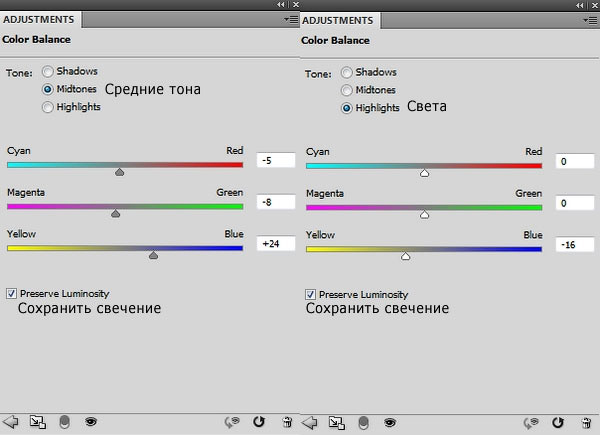The image size is (600, 435).
Task: Click Magenta-Green slider handle in left panel
Action: (116, 213)
